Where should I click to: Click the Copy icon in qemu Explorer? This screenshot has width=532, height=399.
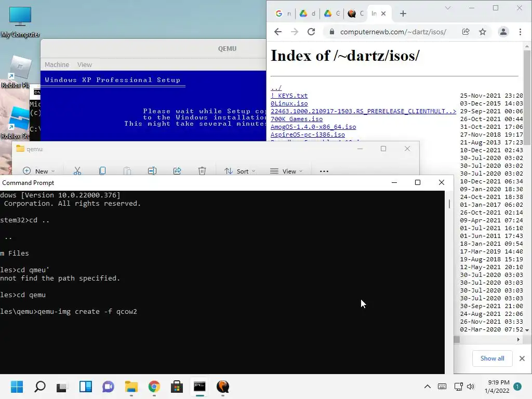click(x=102, y=170)
